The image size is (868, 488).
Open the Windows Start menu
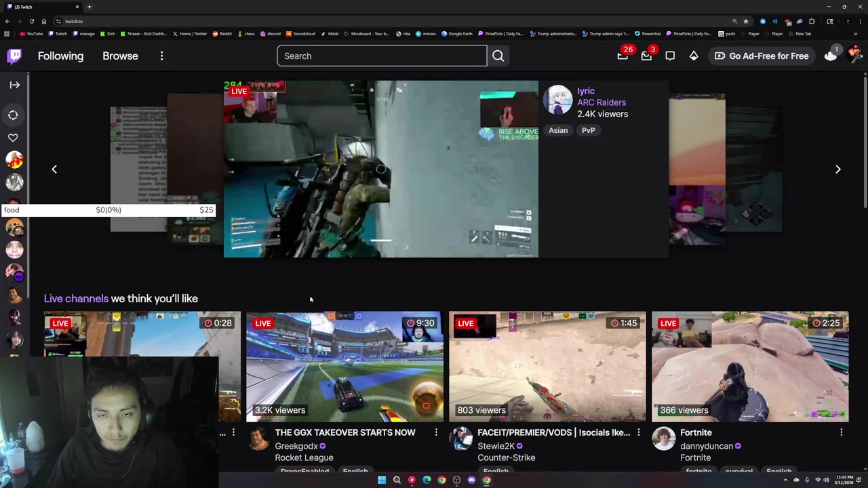(x=382, y=480)
